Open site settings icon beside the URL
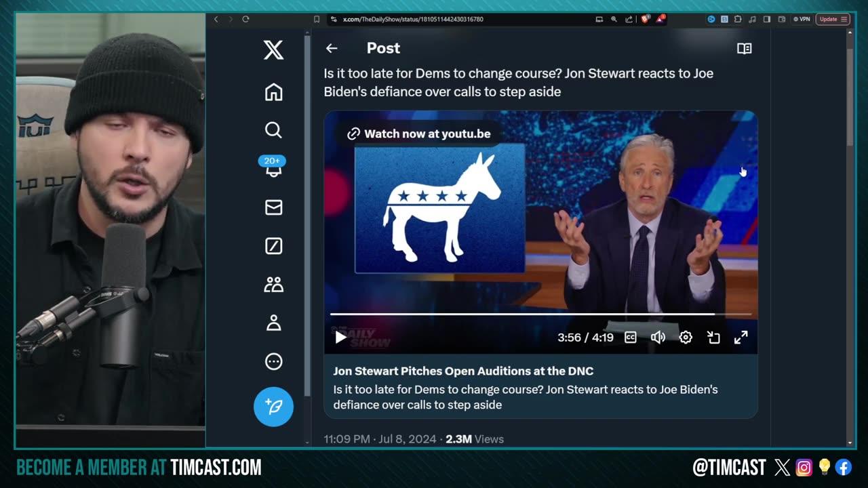The width and height of the screenshot is (868, 488). pos(334,19)
